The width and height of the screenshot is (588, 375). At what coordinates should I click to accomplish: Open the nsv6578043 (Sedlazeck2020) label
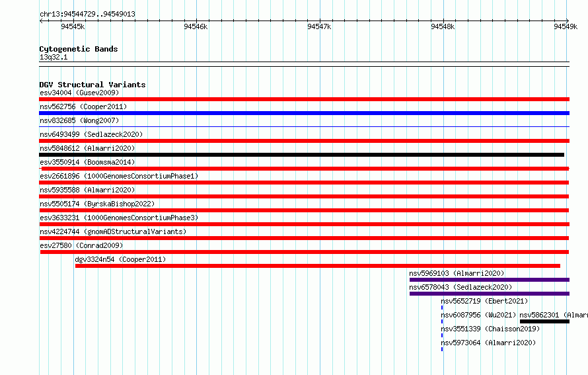click(460, 287)
